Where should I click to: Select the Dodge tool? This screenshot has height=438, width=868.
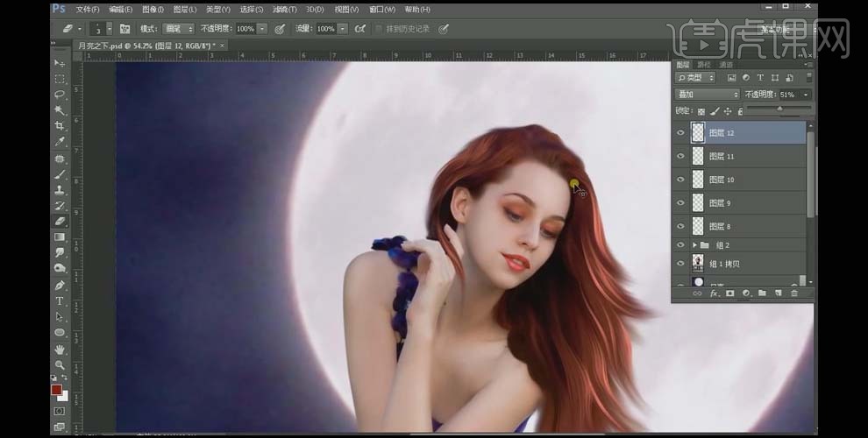pyautogui.click(x=60, y=268)
